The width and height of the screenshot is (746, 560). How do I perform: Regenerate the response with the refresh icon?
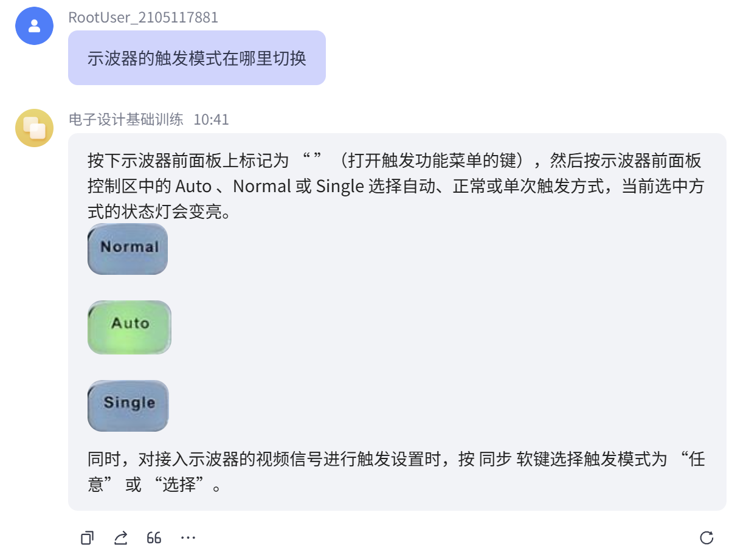pos(706,538)
